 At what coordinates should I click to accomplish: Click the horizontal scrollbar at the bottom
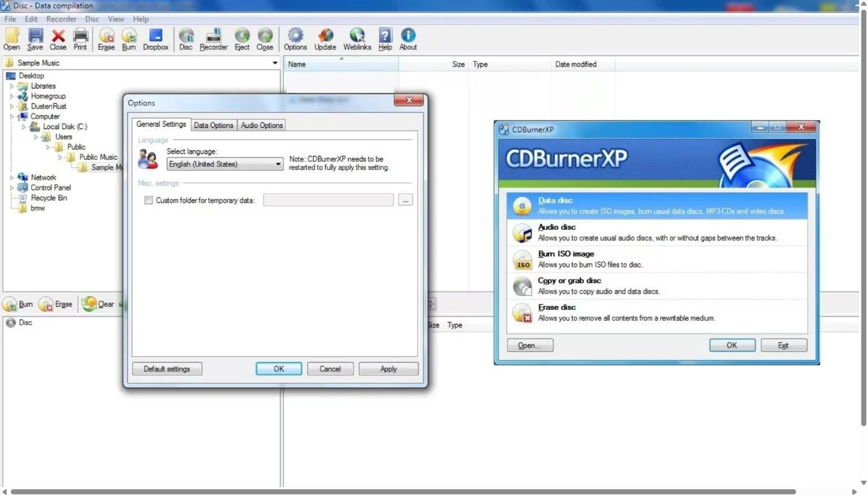[403, 491]
